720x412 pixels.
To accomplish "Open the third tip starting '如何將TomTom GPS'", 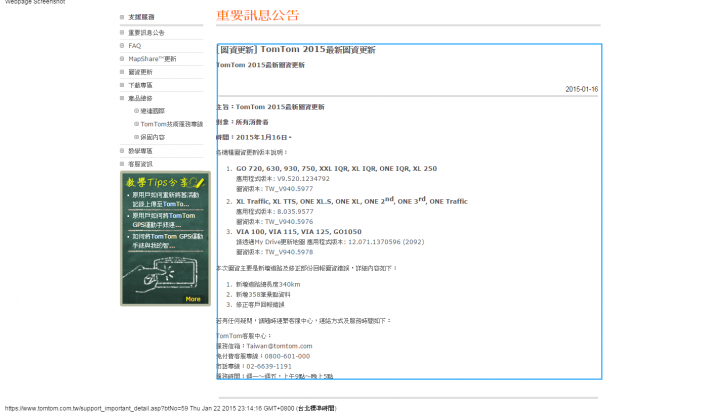I will pyautogui.click(x=168, y=241).
